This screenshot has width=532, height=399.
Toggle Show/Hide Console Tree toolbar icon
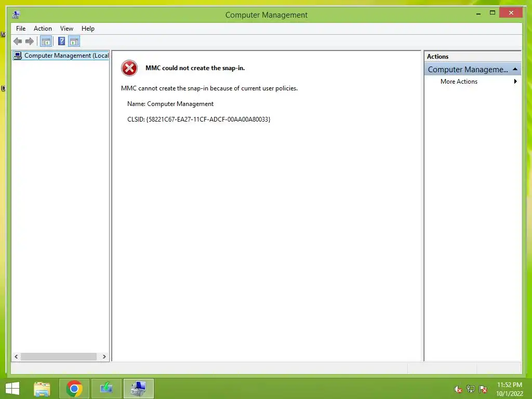(46, 42)
